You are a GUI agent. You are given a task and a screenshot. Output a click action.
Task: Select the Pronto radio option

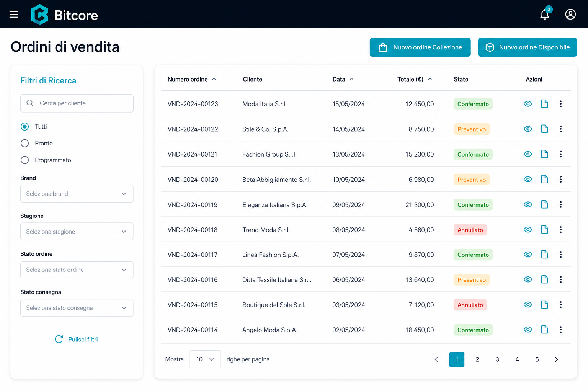point(25,143)
